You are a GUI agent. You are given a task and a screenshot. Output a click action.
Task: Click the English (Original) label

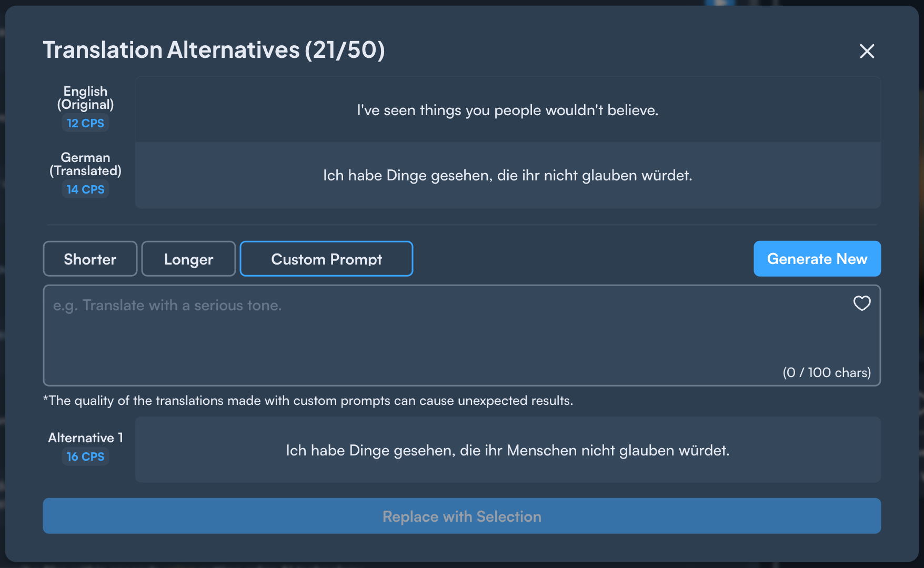point(85,98)
